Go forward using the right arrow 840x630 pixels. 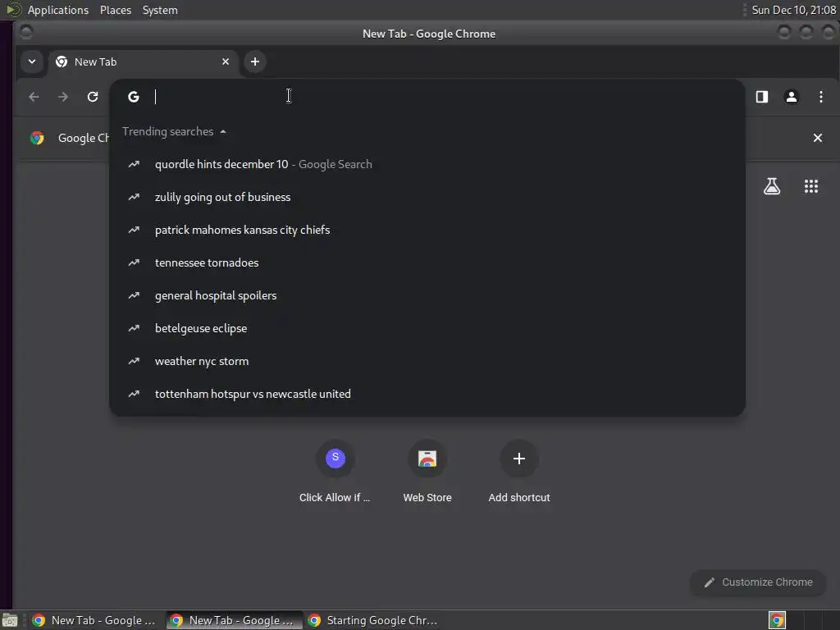tap(63, 97)
